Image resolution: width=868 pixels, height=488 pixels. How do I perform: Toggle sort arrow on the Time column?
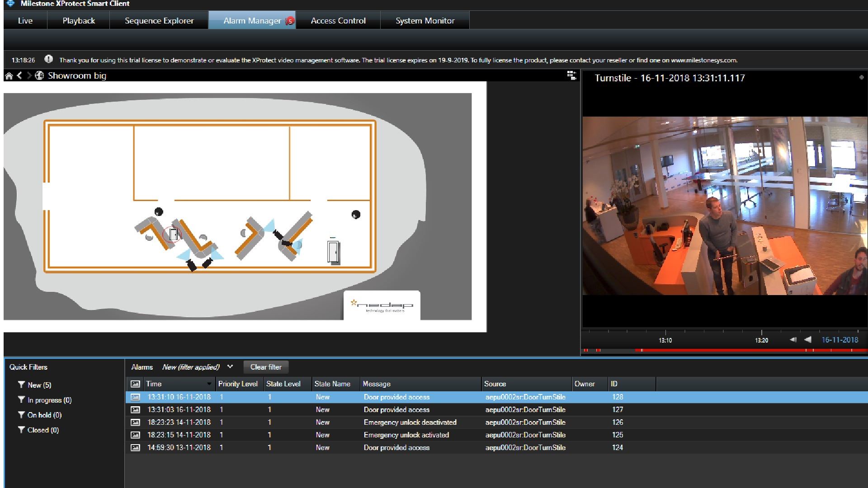point(209,384)
